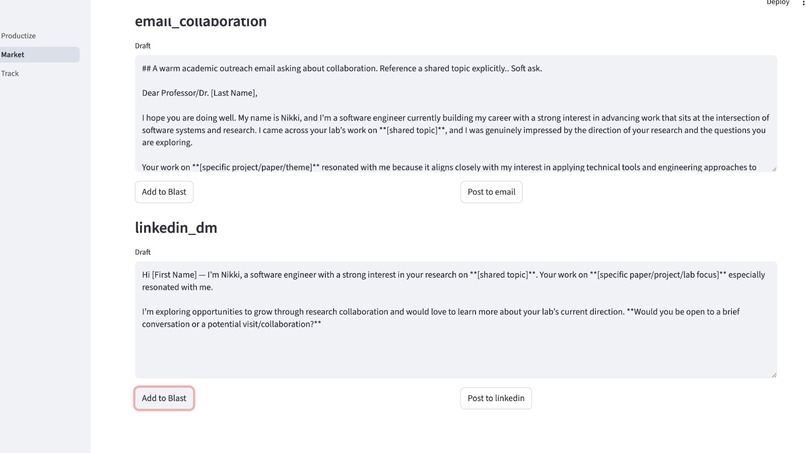Click the Draft label above linkedin_dm box
The height and width of the screenshot is (453, 806).
click(142, 252)
